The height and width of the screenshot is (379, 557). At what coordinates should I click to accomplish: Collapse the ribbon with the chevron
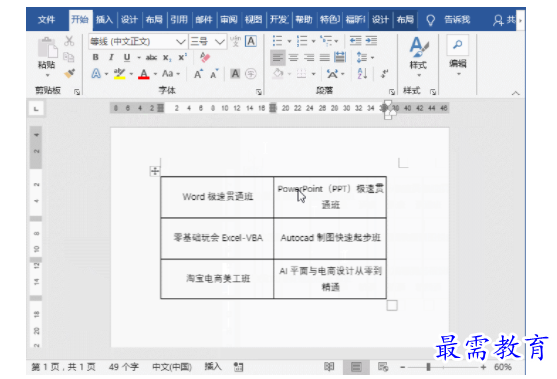(x=515, y=93)
